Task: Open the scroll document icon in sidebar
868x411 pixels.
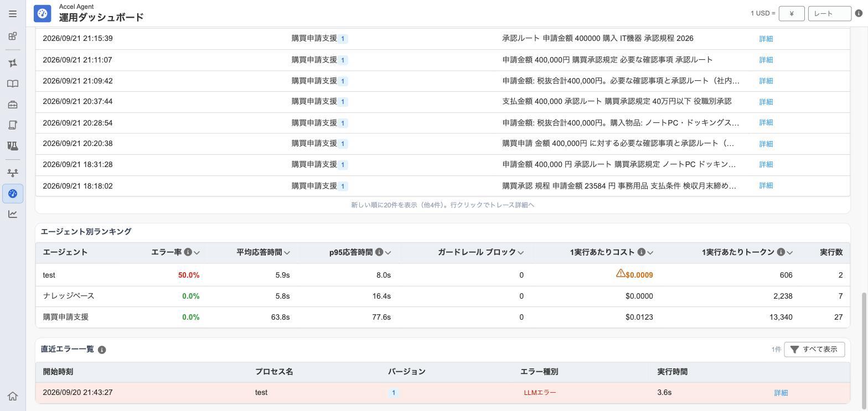Action: (13, 125)
